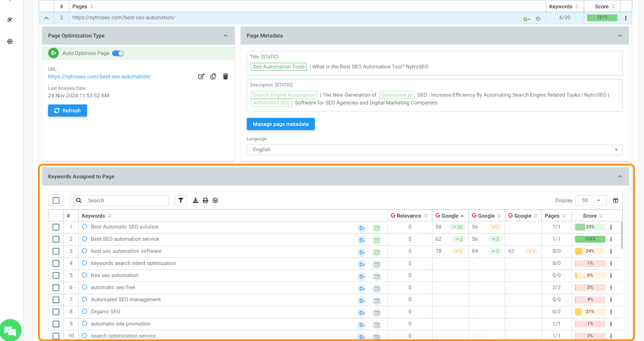Open the three-dot menu for Automated SEO management
The image size is (644, 341).
coord(611,300)
